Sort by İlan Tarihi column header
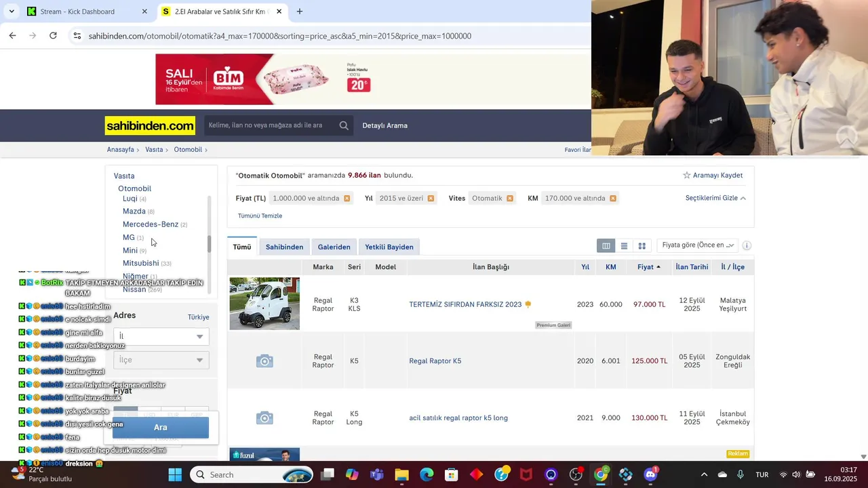Screen dimensions: 868x488 pyautogui.click(x=692, y=267)
